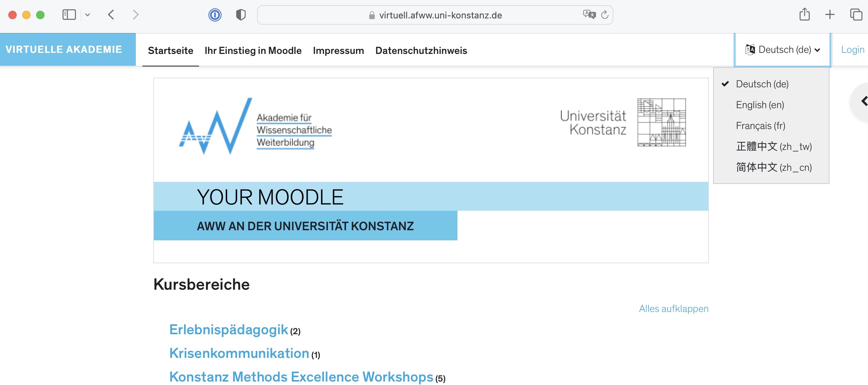Click the lock icon in the address bar
The width and height of the screenshot is (868, 385).
(x=372, y=15)
